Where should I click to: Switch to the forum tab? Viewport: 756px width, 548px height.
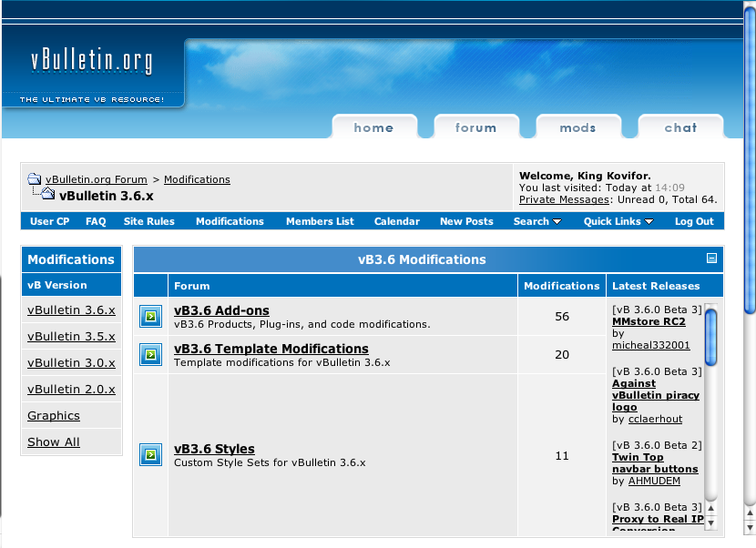click(x=475, y=128)
